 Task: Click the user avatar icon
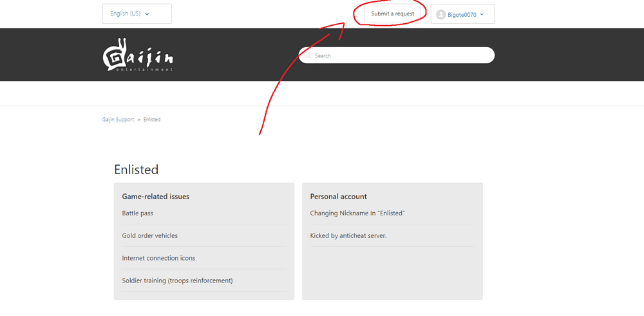[x=441, y=14]
